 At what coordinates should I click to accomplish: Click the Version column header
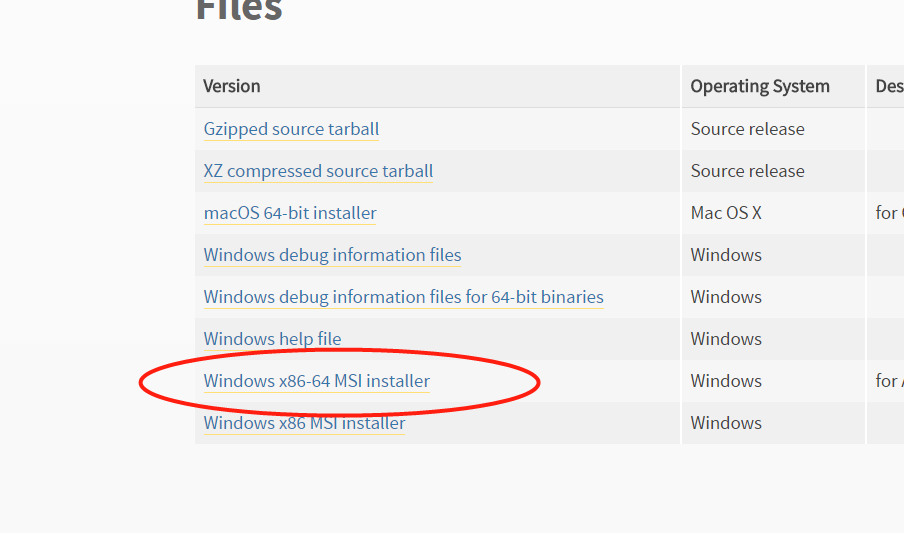coord(232,86)
